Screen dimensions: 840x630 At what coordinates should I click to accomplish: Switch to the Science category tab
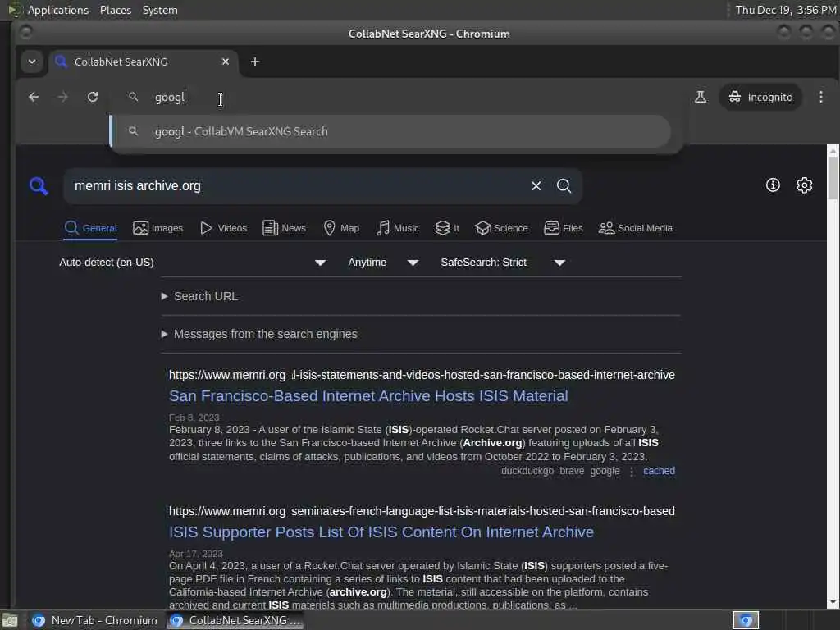tap(501, 228)
